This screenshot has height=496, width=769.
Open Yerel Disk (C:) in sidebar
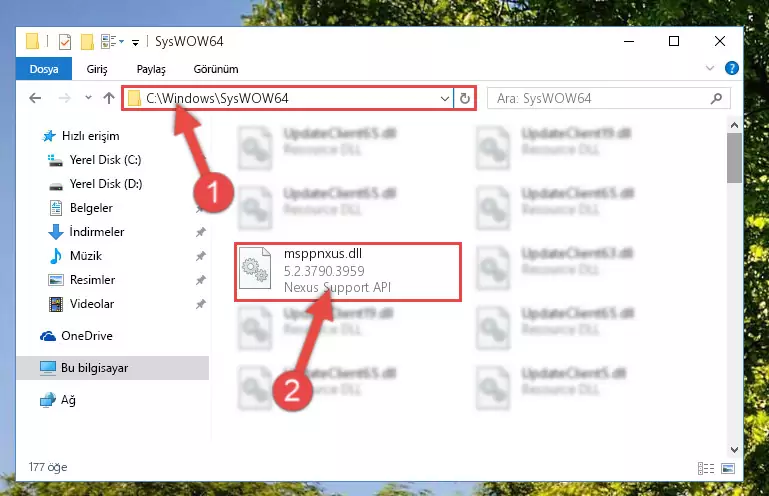[x=95, y=160]
